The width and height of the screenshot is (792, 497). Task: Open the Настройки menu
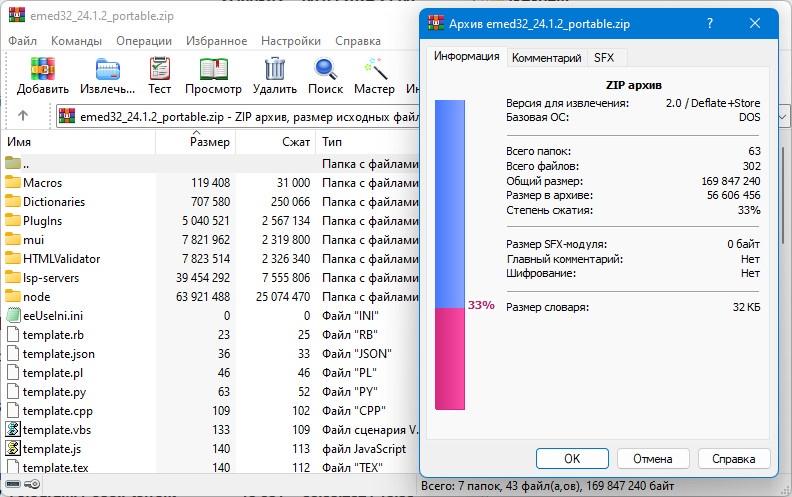[291, 40]
